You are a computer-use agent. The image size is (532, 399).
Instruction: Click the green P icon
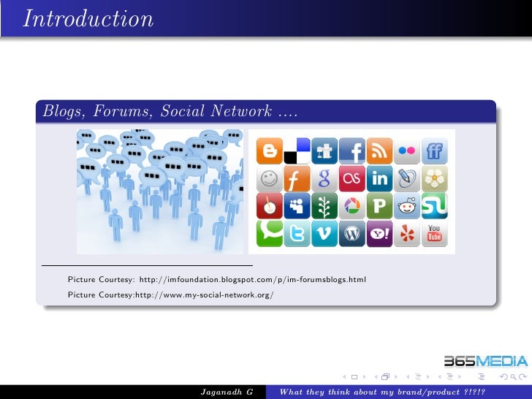click(x=380, y=206)
